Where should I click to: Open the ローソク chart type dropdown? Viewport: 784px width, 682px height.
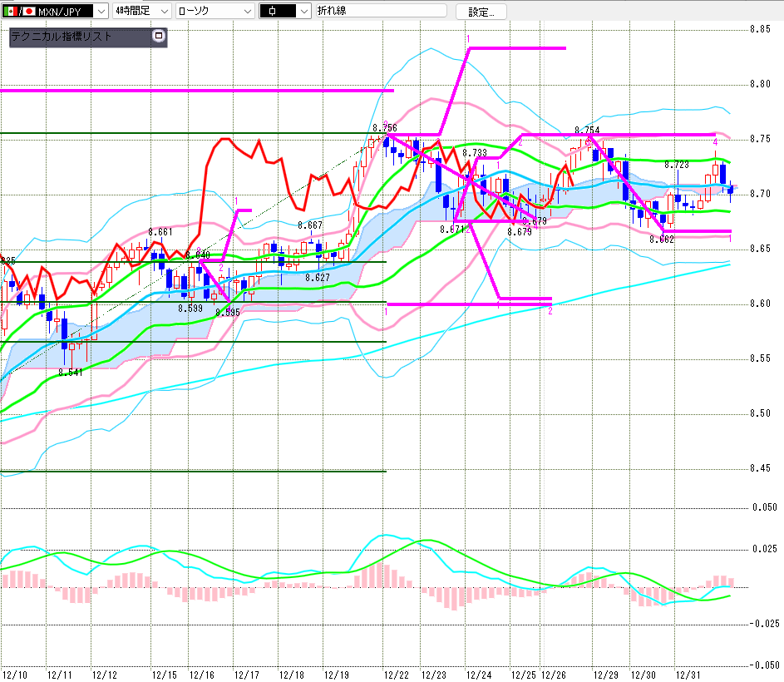click(247, 12)
